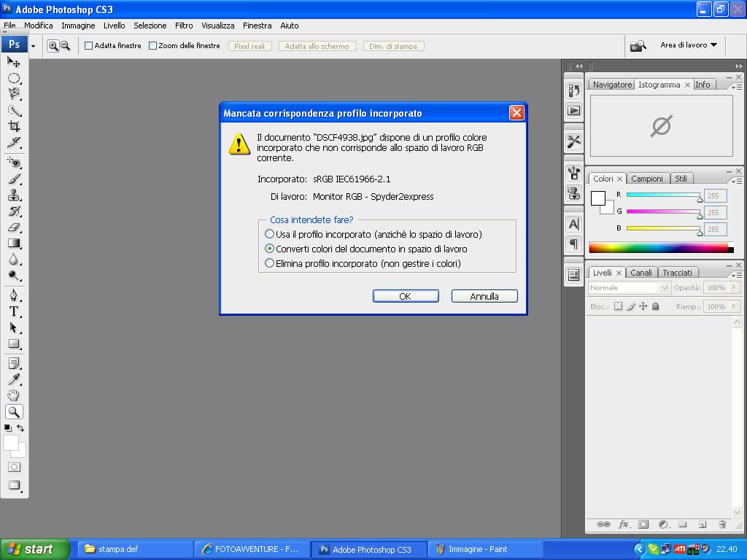Select the Eyedropper tool
This screenshot has height=560, width=747.
(x=14, y=379)
